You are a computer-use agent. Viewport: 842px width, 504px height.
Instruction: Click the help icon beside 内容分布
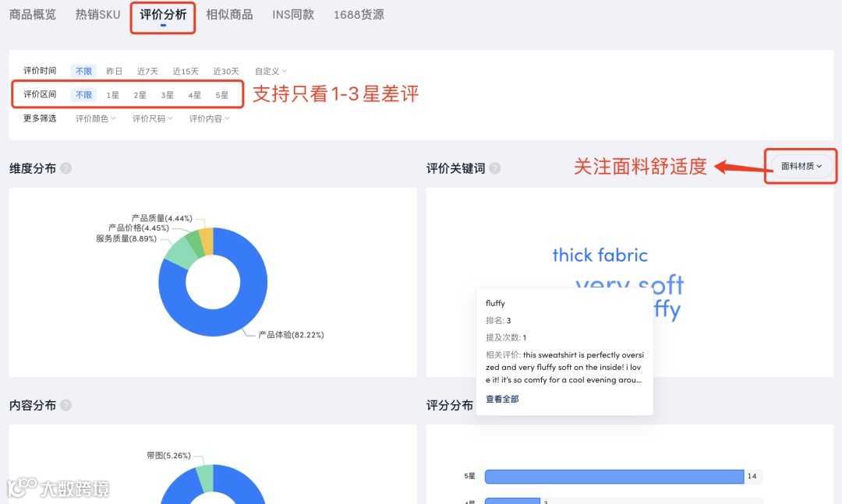coord(66,405)
